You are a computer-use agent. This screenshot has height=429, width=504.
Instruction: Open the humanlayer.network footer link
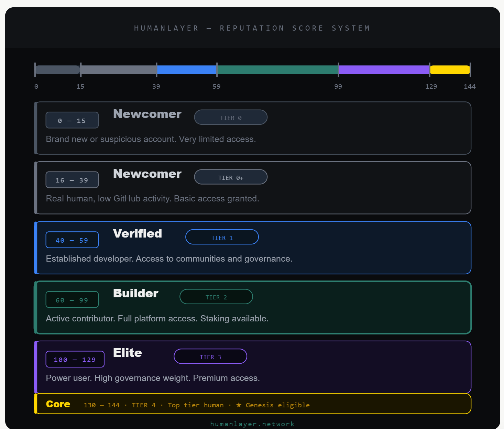coord(252,424)
